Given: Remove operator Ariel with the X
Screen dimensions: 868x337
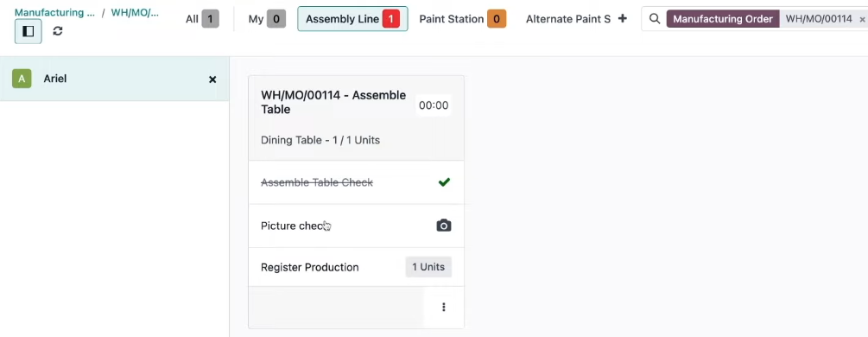Looking at the screenshot, I should coord(212,79).
